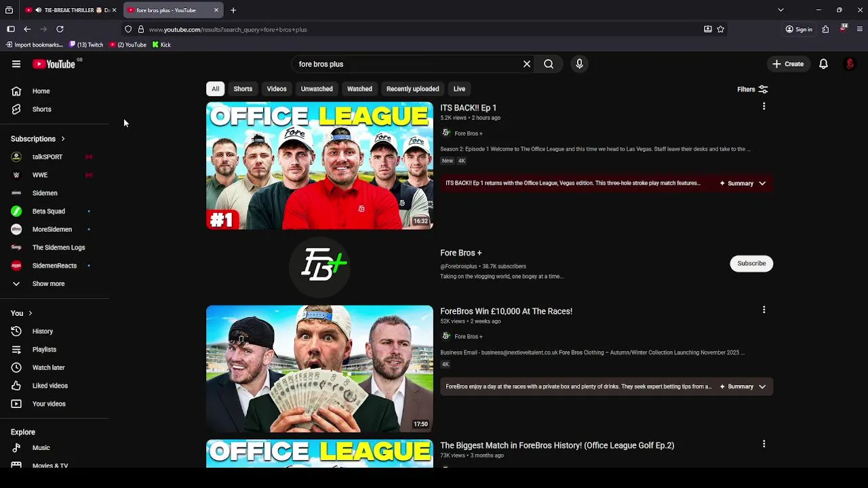Click the Create button
The width and height of the screenshot is (868, 488).
tap(787, 64)
